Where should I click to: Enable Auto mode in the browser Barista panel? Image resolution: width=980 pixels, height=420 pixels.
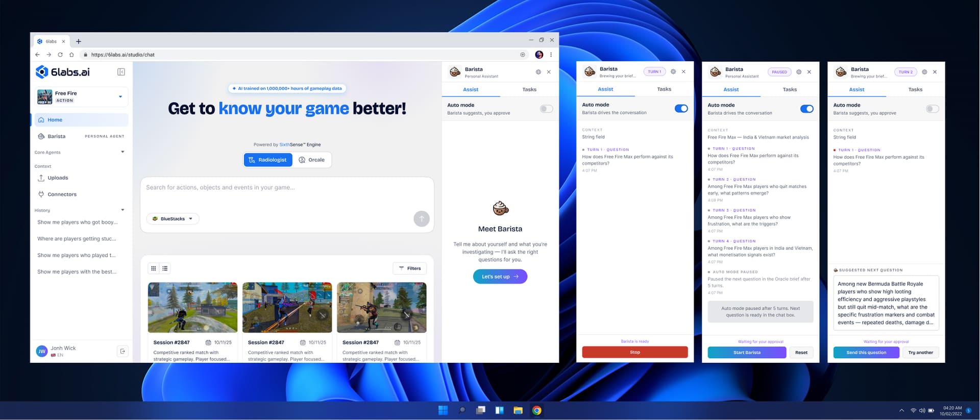546,109
